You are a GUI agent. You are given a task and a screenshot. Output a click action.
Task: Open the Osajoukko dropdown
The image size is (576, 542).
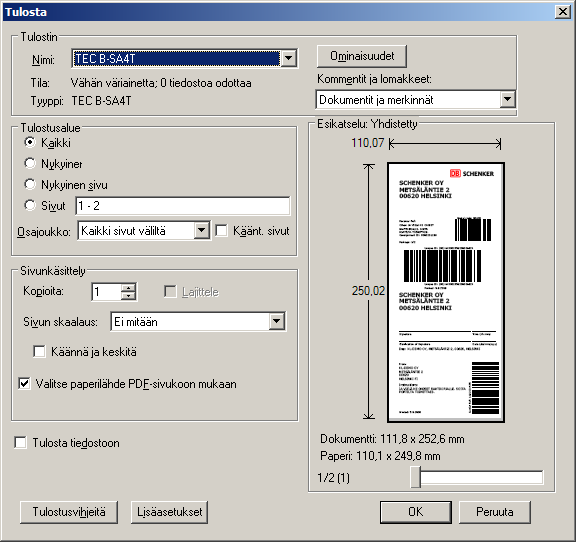pyautogui.click(x=201, y=231)
